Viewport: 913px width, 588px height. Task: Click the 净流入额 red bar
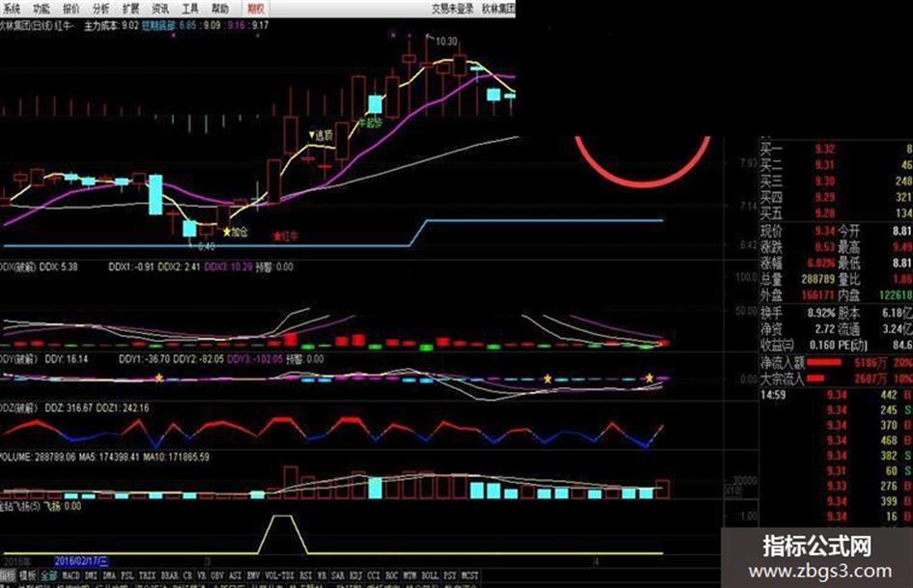(x=824, y=363)
